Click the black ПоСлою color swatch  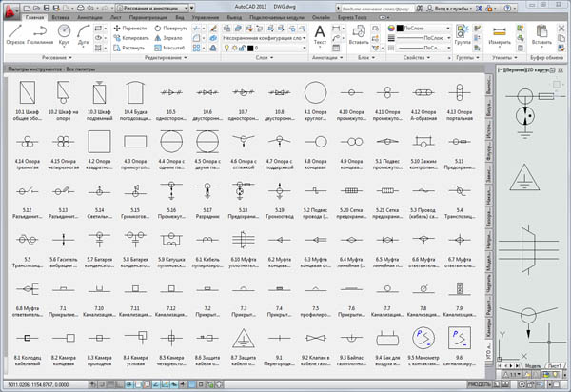point(400,28)
